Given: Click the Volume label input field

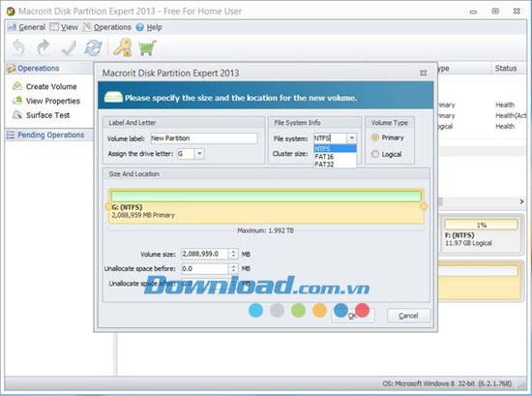Looking at the screenshot, I should pyautogui.click(x=203, y=138).
